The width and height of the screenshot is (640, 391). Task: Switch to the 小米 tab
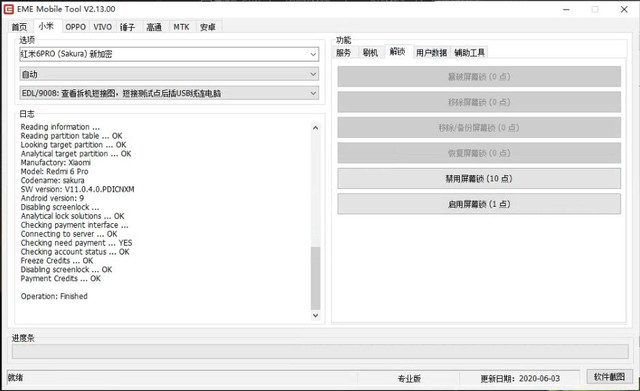pos(46,26)
